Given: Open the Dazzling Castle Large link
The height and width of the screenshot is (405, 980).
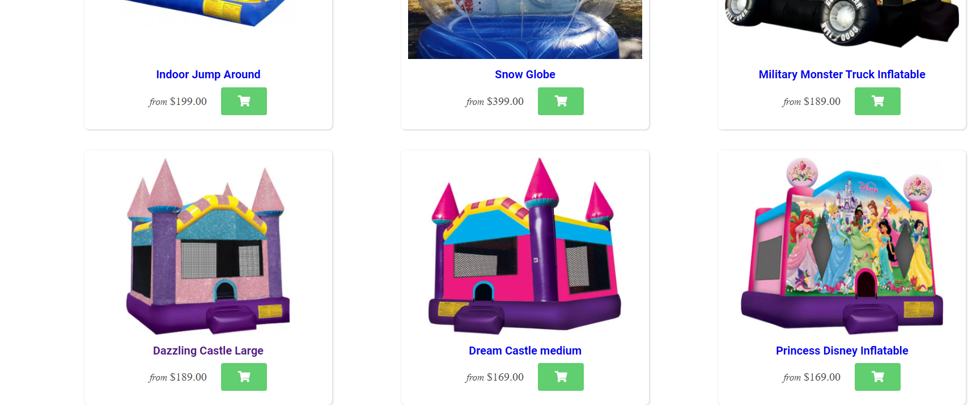Looking at the screenshot, I should coord(208,351).
